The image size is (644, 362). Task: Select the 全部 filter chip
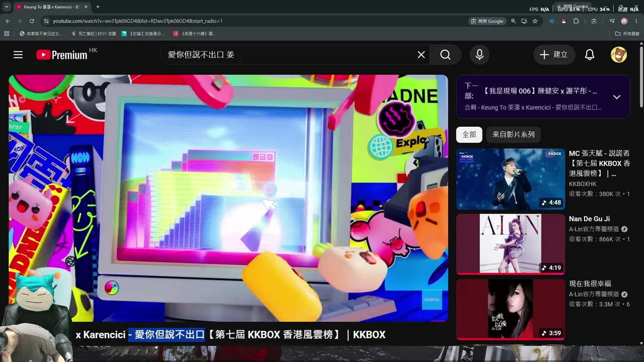pos(469,135)
